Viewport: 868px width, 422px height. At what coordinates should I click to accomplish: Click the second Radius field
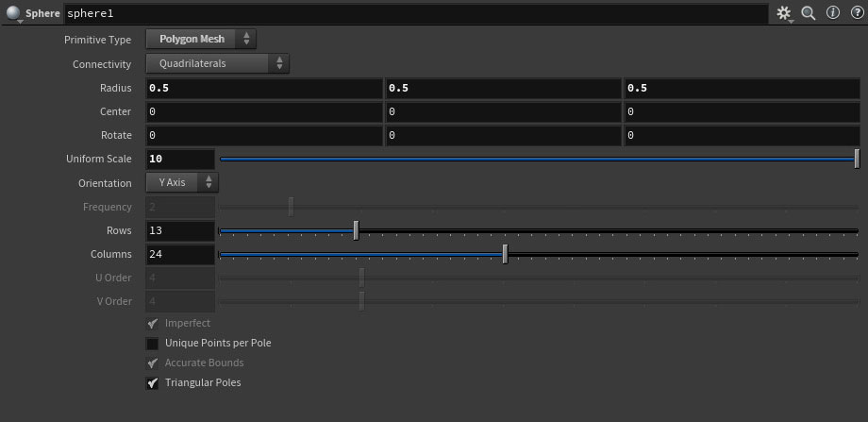(503, 88)
